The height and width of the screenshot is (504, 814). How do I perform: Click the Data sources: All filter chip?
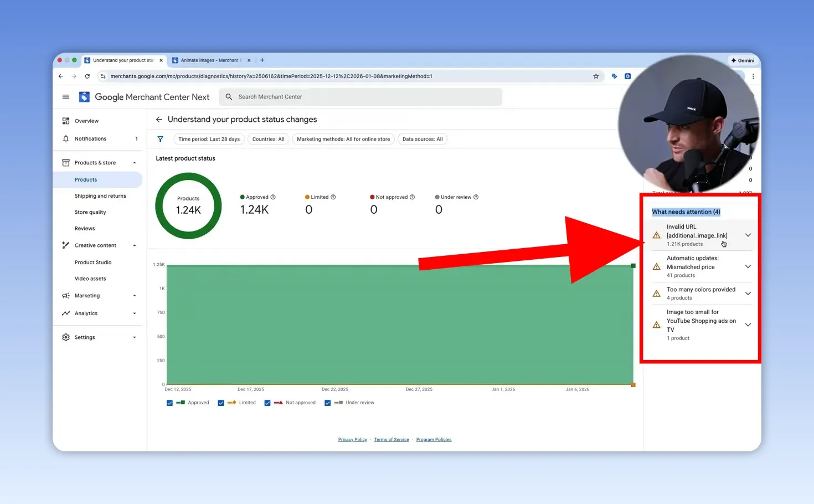(423, 139)
